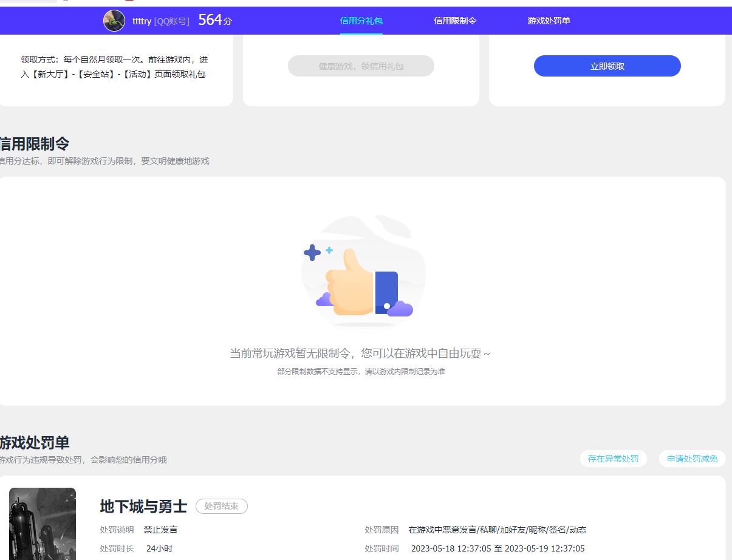
Task: Click the 申请处罚减免 penalty appeal link
Action: [x=692, y=459]
